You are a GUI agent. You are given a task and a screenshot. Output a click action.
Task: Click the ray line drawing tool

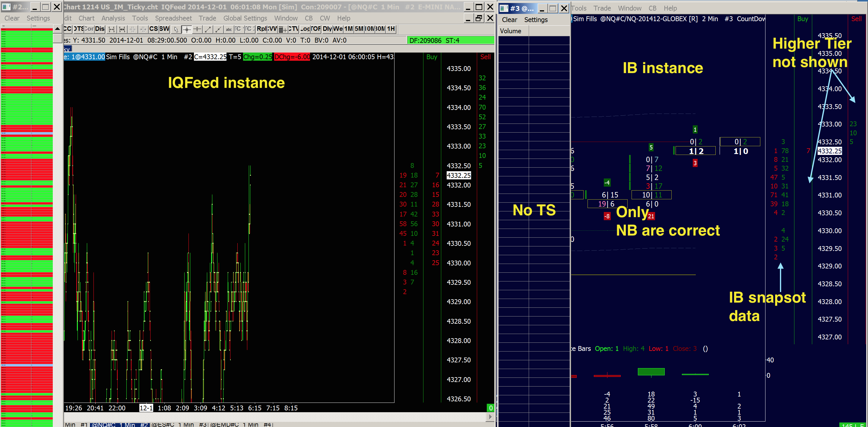218,29
